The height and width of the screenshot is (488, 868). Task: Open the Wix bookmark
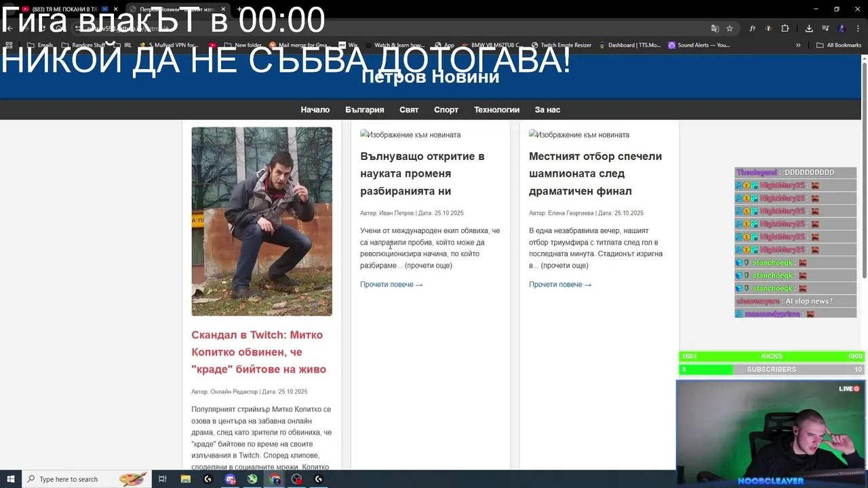pos(348,45)
